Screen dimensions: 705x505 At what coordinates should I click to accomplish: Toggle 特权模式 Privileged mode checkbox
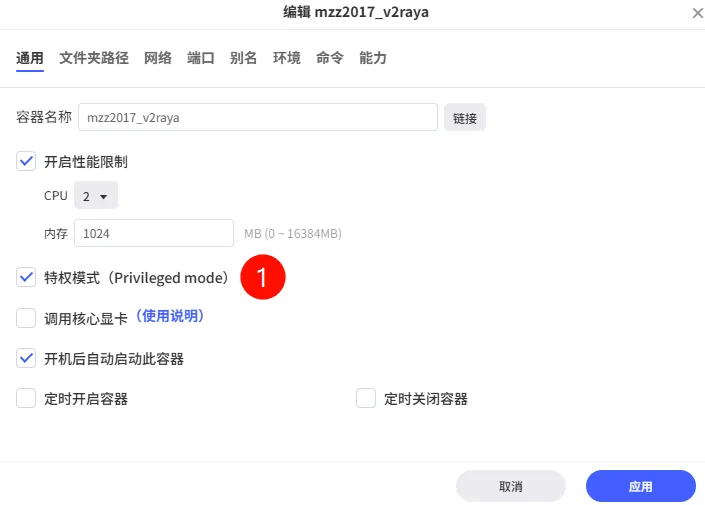[26, 277]
